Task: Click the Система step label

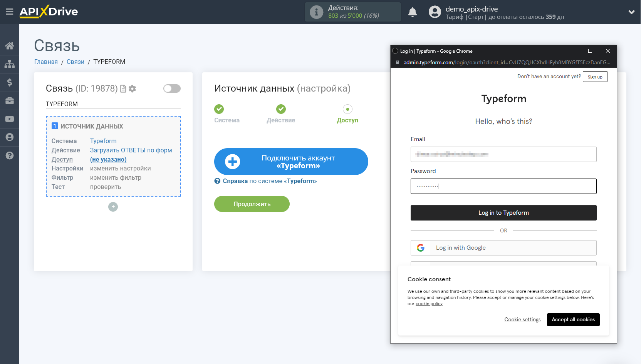Action: tap(227, 120)
